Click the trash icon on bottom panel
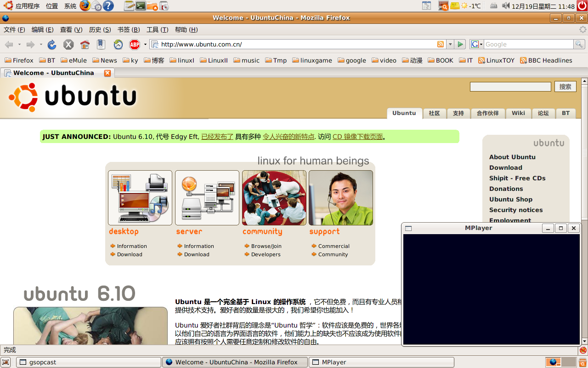 (582, 362)
